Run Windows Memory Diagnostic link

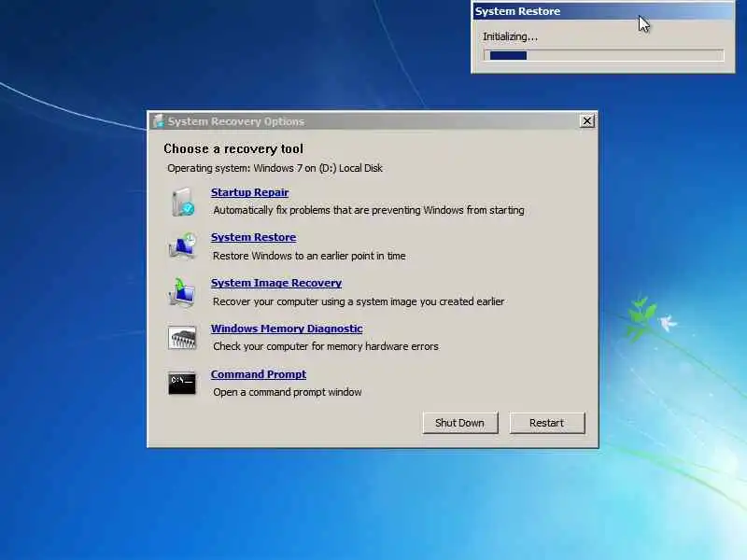(x=287, y=329)
